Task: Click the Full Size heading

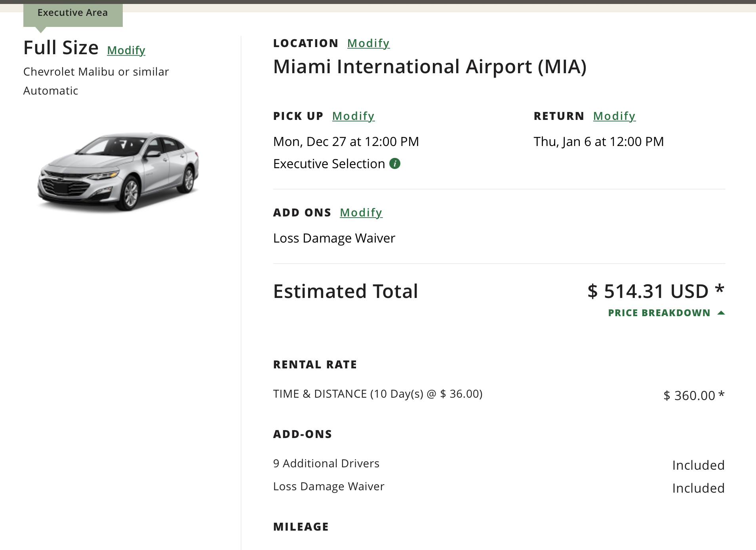Action: pos(61,48)
